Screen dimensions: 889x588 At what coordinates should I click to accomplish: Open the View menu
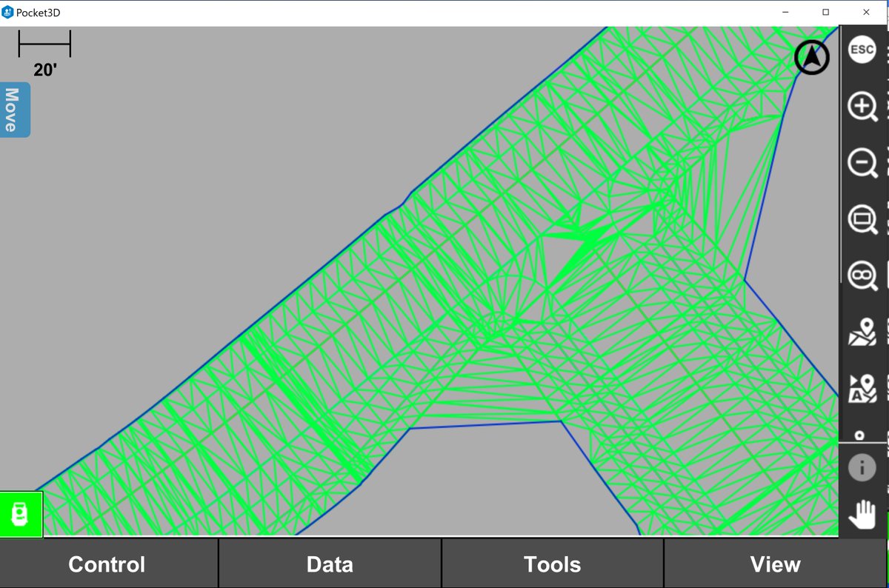tap(776, 564)
